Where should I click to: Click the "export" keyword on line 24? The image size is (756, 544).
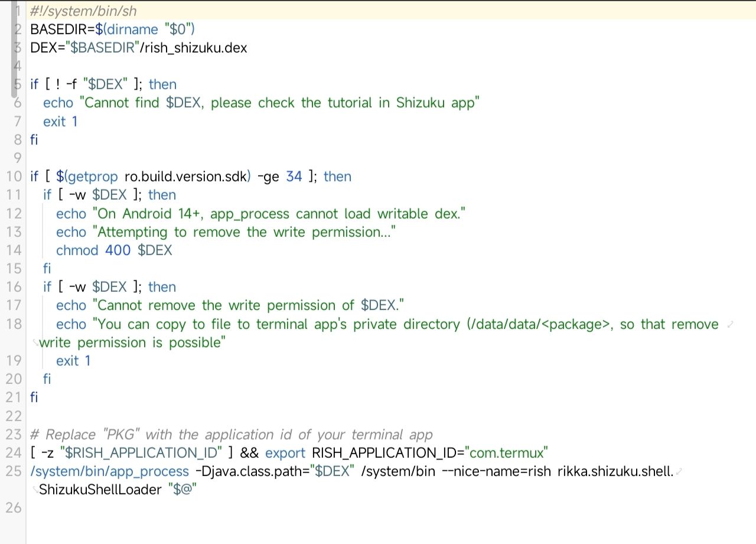(x=286, y=453)
